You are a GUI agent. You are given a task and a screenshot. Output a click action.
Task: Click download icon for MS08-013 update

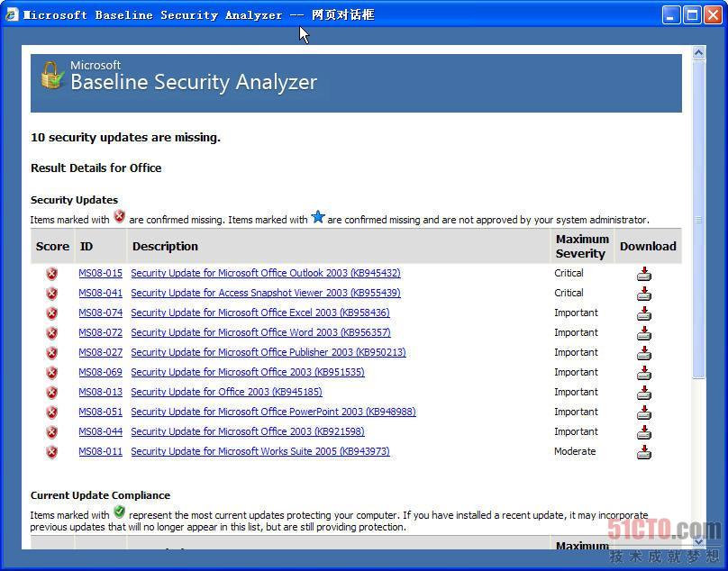(x=644, y=393)
